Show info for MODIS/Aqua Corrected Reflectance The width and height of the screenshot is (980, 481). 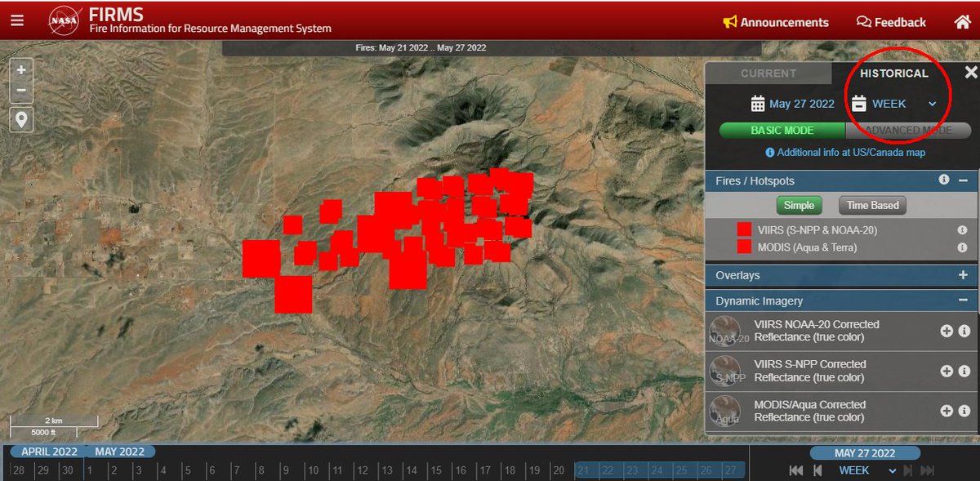coord(964,411)
